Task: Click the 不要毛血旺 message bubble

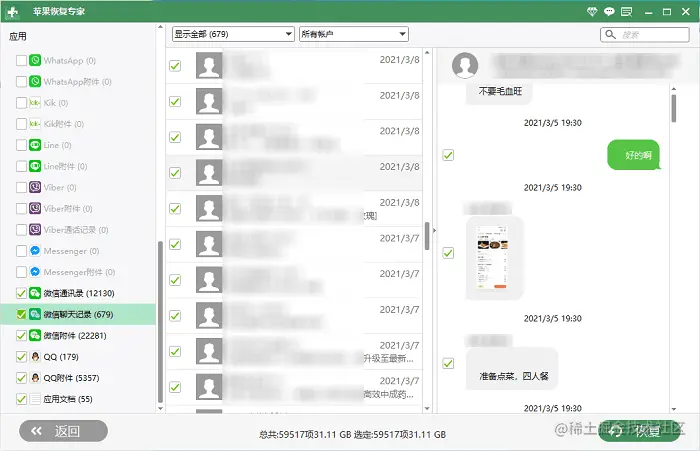Action: [499, 92]
